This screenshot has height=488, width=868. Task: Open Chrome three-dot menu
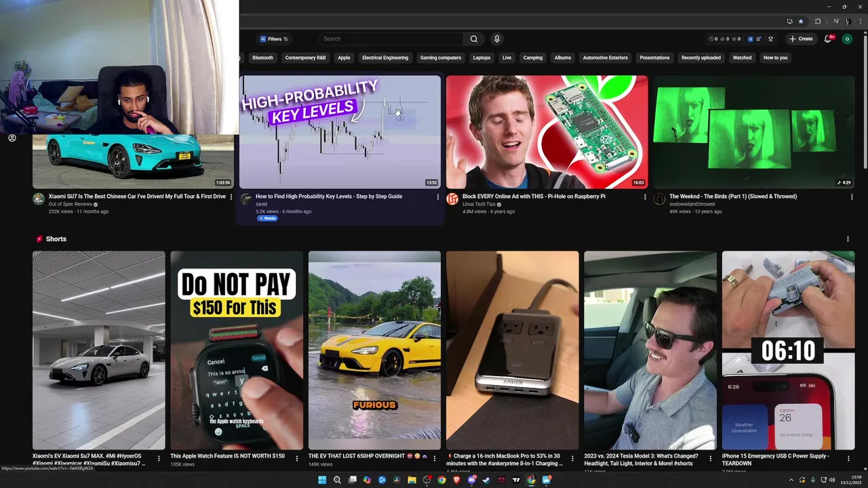tap(861, 21)
